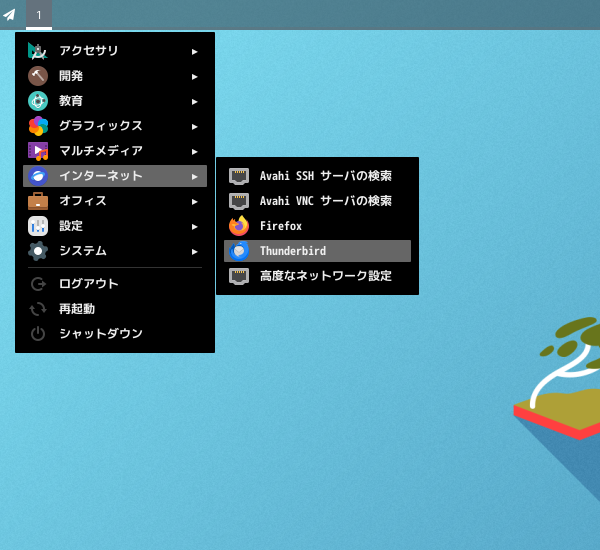Choose シャットダウン to power off

point(115,334)
